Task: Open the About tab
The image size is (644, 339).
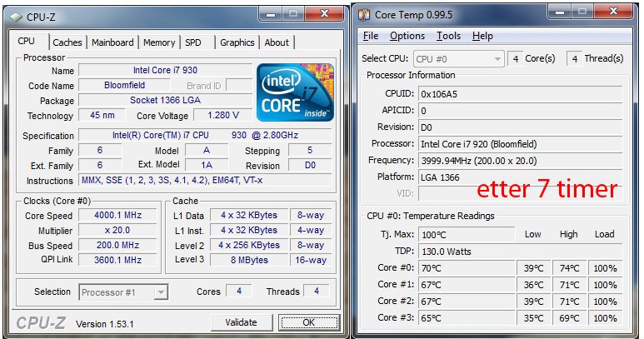Action: click(x=277, y=42)
